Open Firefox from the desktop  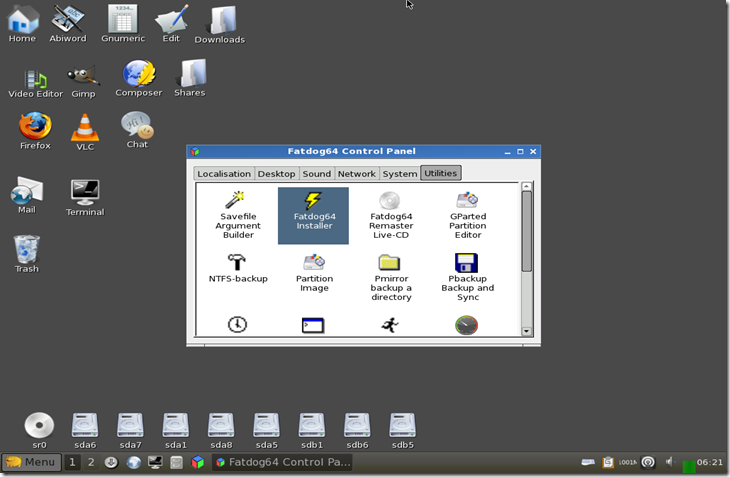(35, 127)
